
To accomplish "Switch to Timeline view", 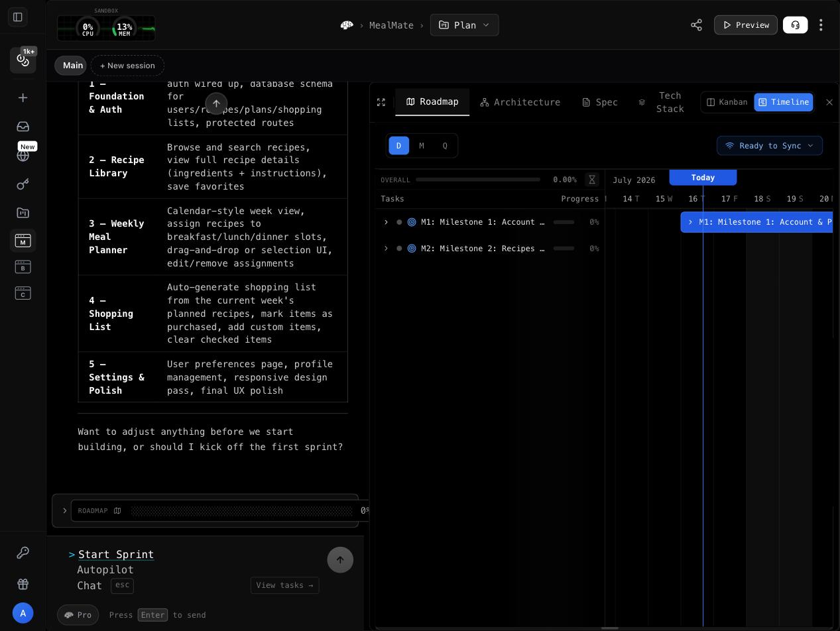I will click(784, 102).
